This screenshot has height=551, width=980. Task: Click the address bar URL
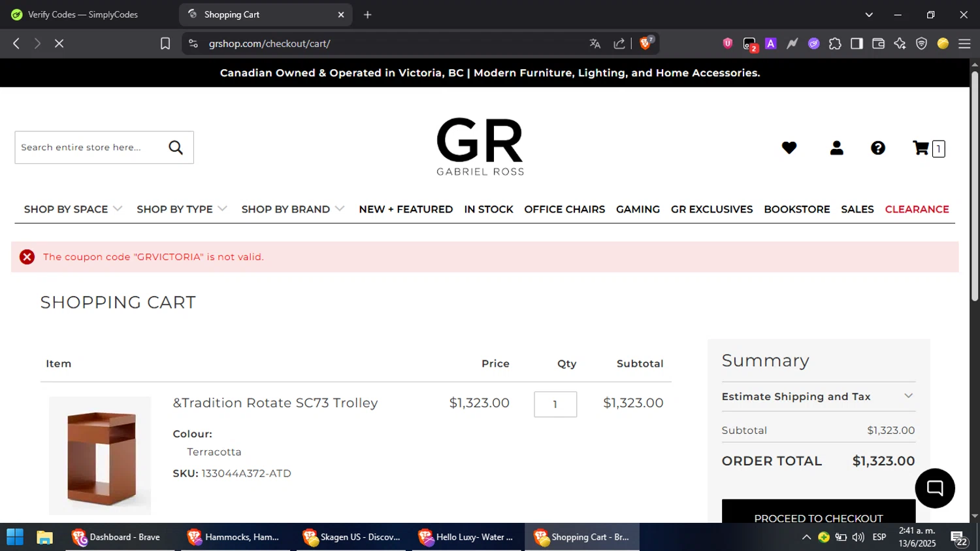click(269, 44)
